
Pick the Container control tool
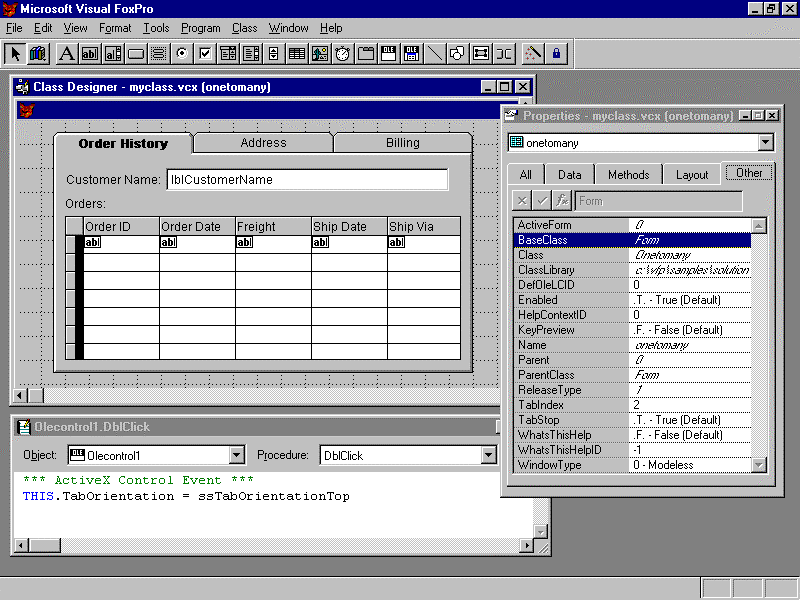click(481, 54)
